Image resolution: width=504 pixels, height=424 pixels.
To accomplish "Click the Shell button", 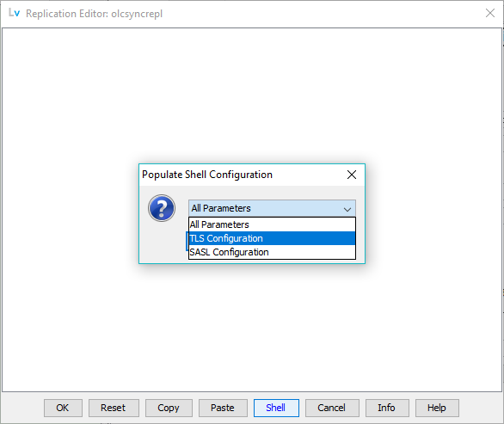I will pyautogui.click(x=276, y=408).
